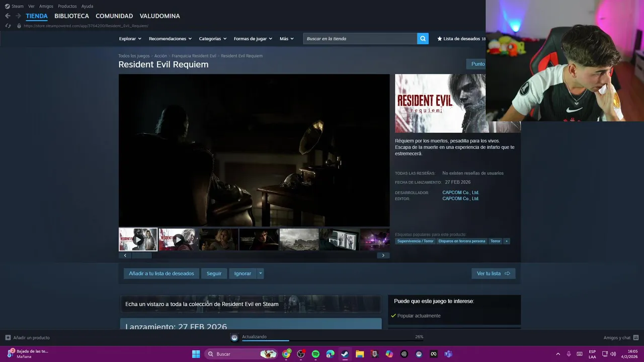The height and width of the screenshot is (362, 644).
Task: Click the Ver tu lista button
Action: tap(493, 274)
